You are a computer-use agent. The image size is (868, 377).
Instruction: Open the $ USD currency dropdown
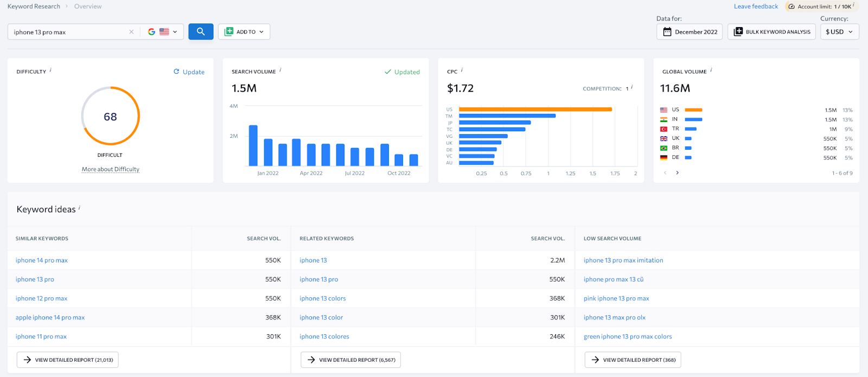tap(839, 31)
